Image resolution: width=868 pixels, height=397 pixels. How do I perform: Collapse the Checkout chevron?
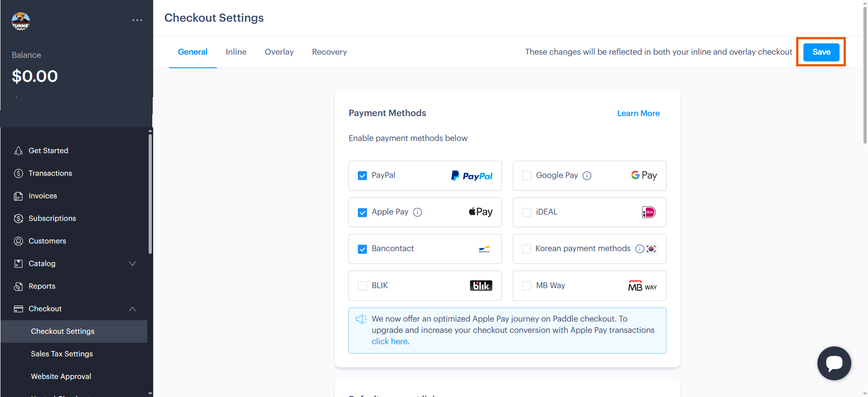click(132, 309)
